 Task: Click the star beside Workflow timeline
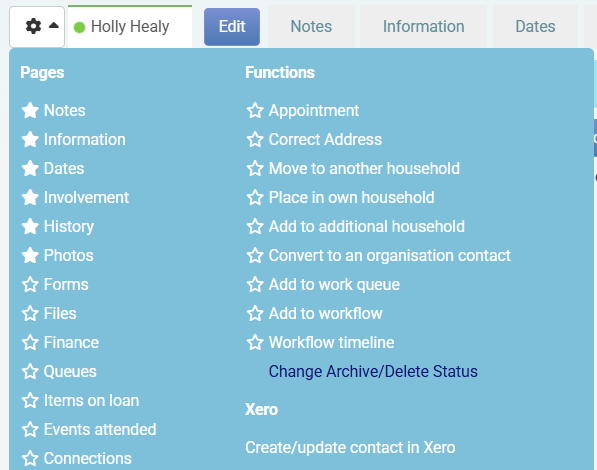pyautogui.click(x=255, y=342)
